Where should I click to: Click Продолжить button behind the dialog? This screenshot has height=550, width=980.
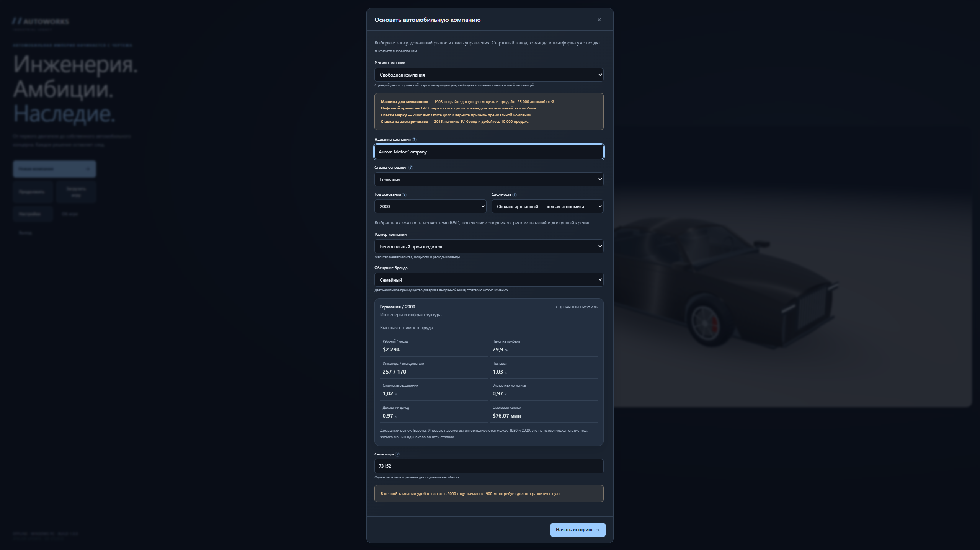tap(32, 192)
